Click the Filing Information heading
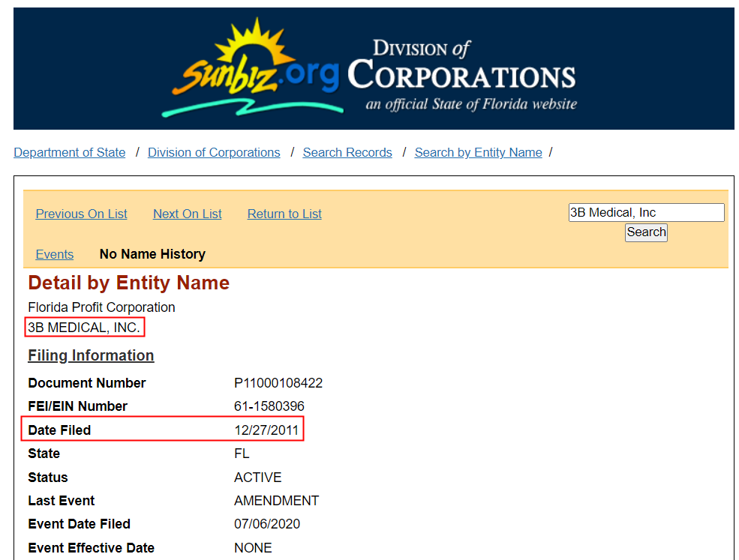 pos(91,355)
